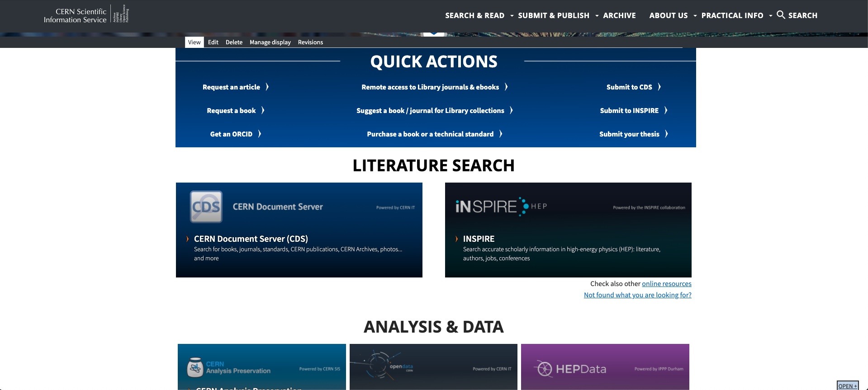Click the magnifying glass search icon
The height and width of the screenshot is (390, 868).
click(781, 15)
